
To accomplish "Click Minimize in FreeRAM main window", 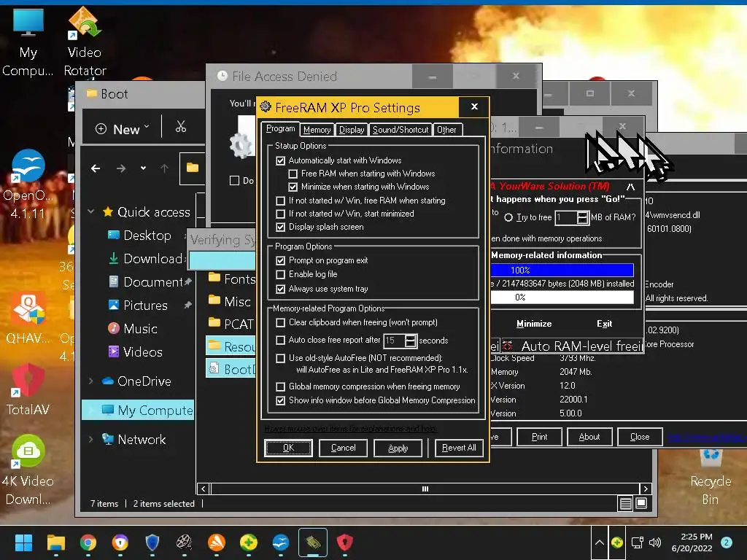I will [534, 324].
